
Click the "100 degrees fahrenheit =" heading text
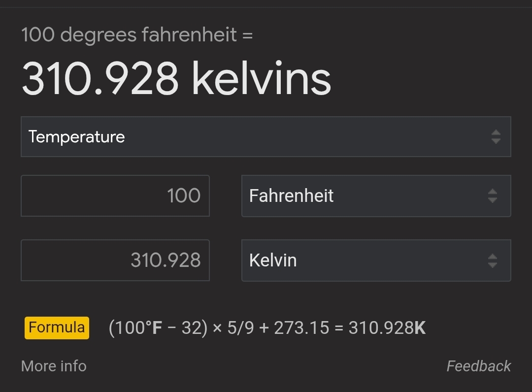point(137,35)
